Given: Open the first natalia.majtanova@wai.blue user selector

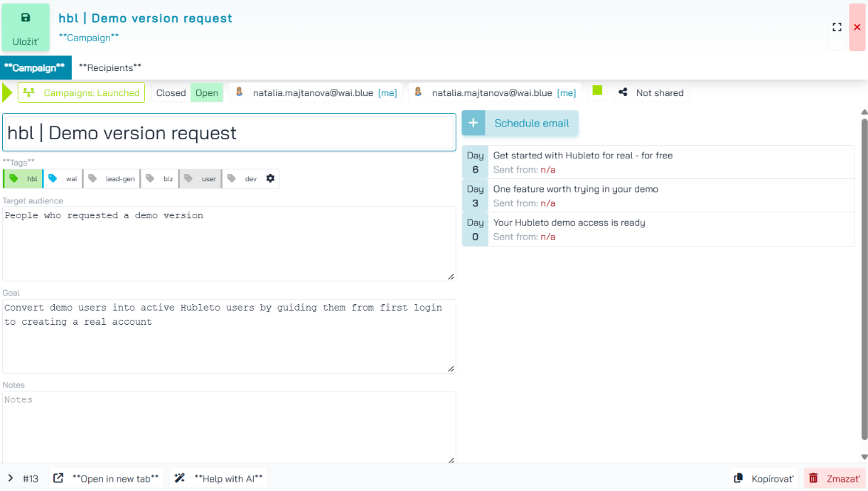Looking at the screenshot, I should tap(316, 92).
